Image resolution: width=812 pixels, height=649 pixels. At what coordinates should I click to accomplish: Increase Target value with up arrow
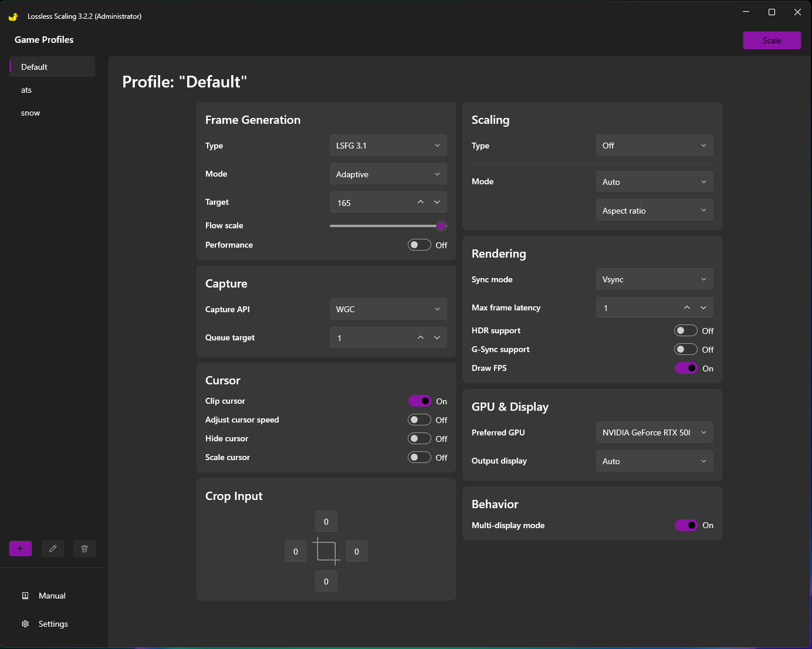tap(421, 202)
